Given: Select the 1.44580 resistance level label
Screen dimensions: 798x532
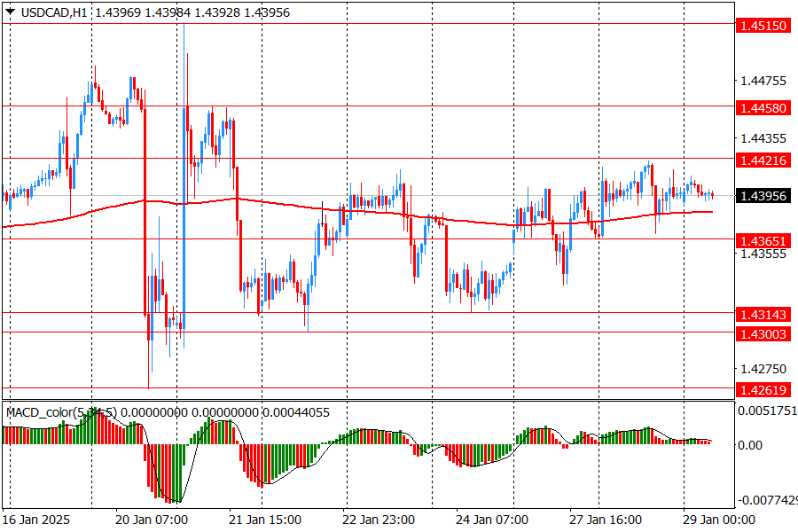Looking at the screenshot, I should (763, 107).
